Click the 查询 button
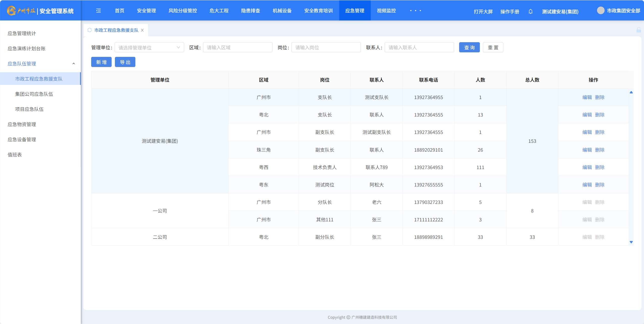Screen dimensions: 644x324 [x=469, y=48]
